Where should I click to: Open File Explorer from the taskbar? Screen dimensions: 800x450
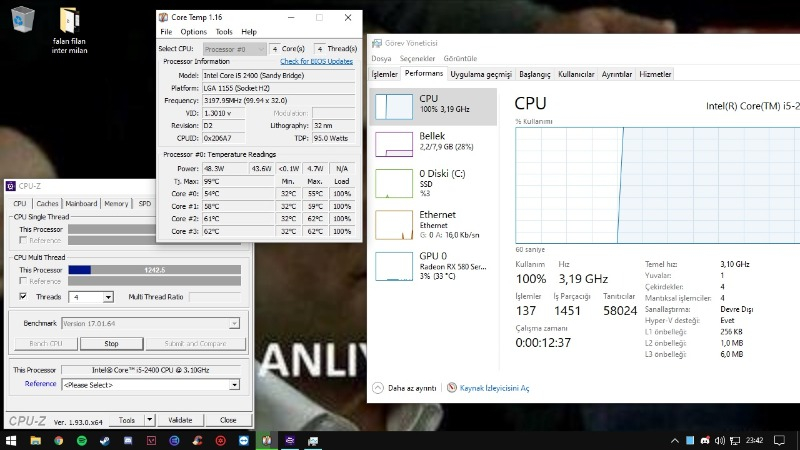point(35,440)
